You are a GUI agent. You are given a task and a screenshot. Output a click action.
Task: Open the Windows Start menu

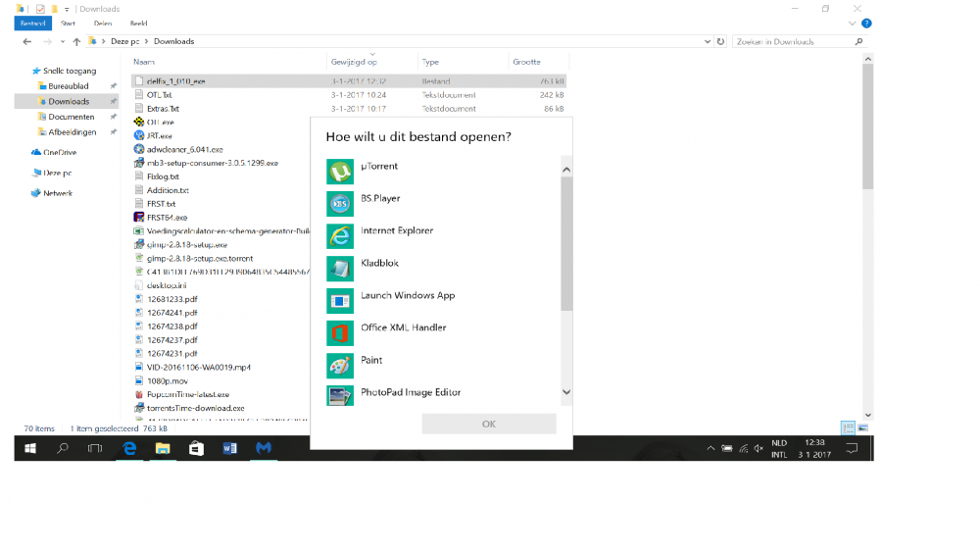[x=30, y=448]
